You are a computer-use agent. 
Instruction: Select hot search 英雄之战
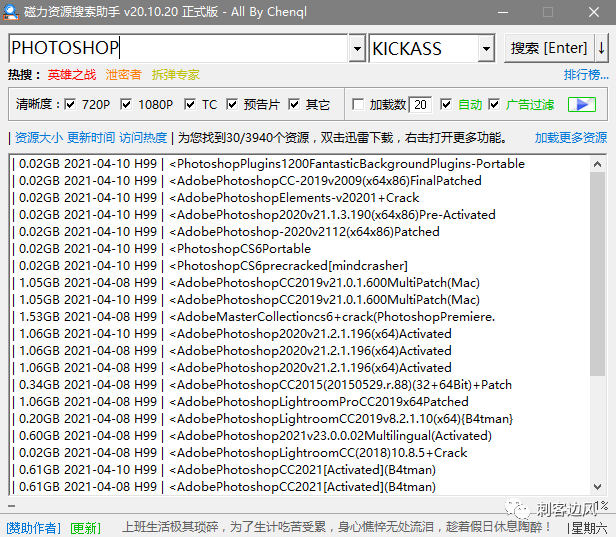tap(72, 75)
